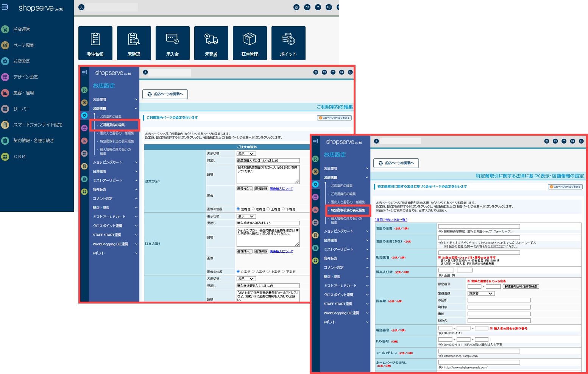The width and height of the screenshot is (588, 374).
Task: Toggle the dashboard sidebar collapse icon beside shopserve logo
Action: (5, 7)
